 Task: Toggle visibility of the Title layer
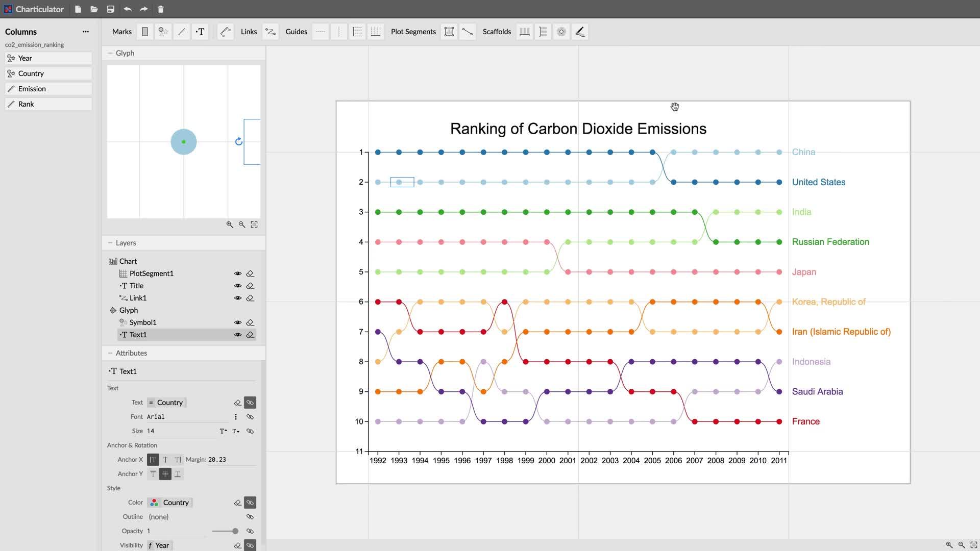[x=238, y=286]
